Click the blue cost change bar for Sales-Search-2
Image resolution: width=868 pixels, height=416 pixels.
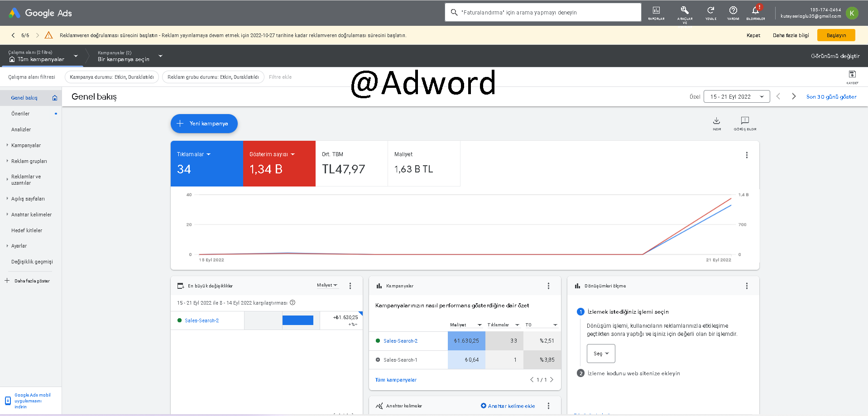(x=298, y=320)
